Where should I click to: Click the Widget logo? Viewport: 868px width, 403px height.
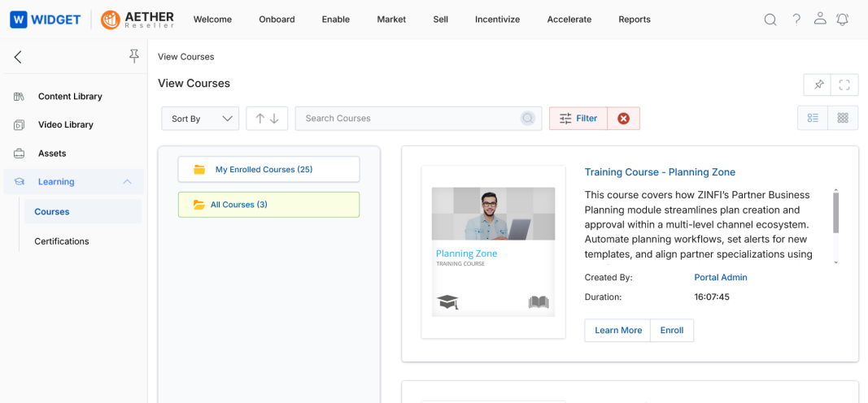coord(45,19)
